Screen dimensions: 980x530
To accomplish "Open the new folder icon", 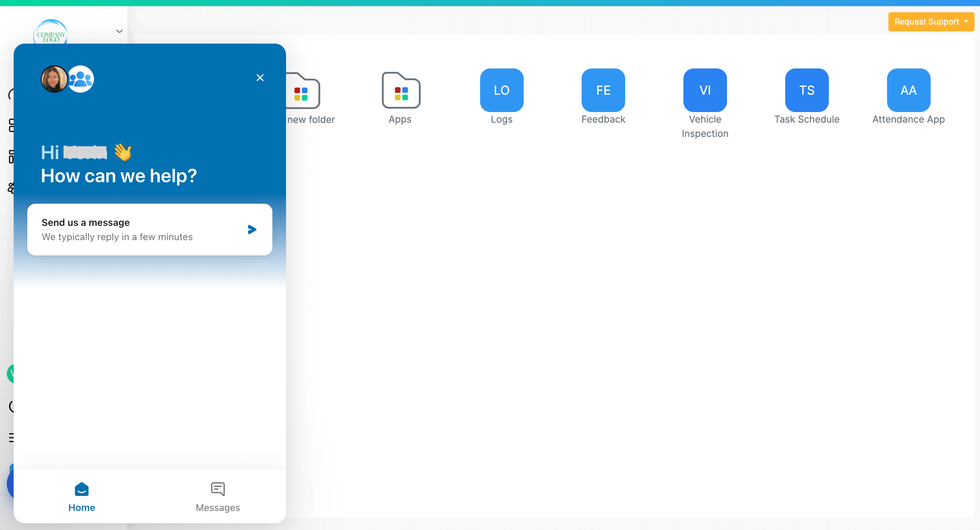I will tap(303, 90).
